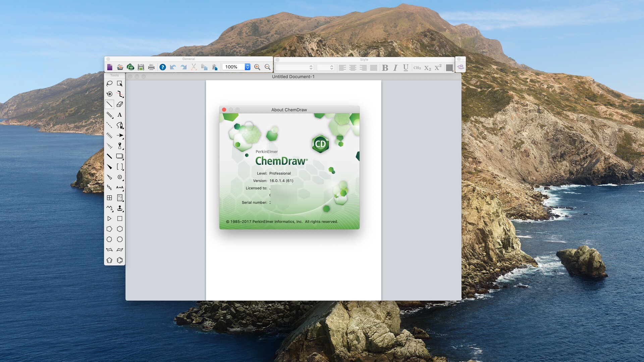The image size is (644, 362).
Task: Click the Copy icon
Action: click(204, 67)
